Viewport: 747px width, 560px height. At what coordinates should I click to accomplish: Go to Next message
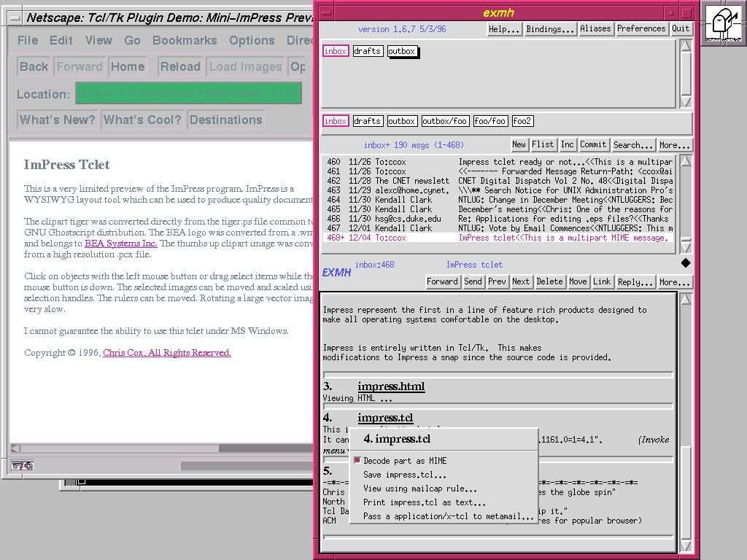point(521,281)
